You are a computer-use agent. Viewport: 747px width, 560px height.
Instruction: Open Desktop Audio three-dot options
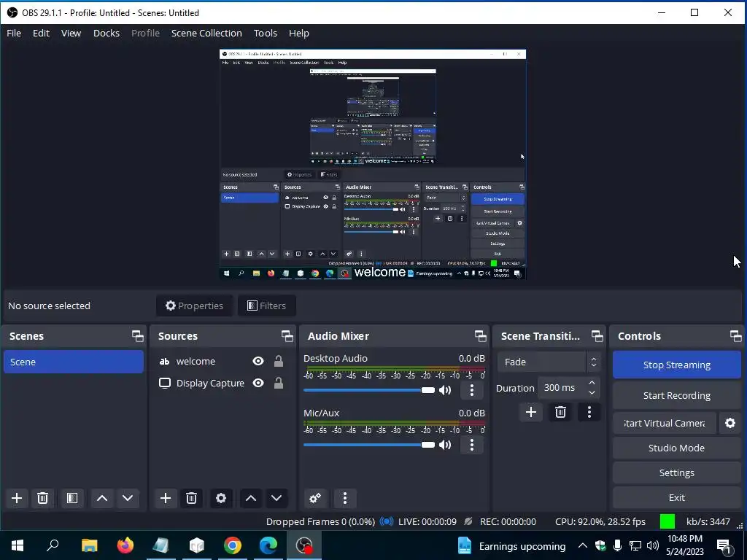(472, 391)
